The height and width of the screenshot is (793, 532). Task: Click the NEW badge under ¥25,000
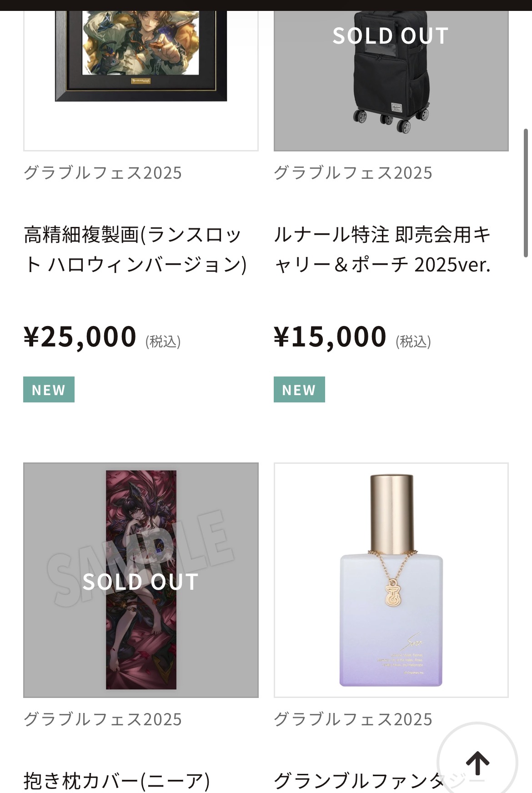click(x=49, y=390)
